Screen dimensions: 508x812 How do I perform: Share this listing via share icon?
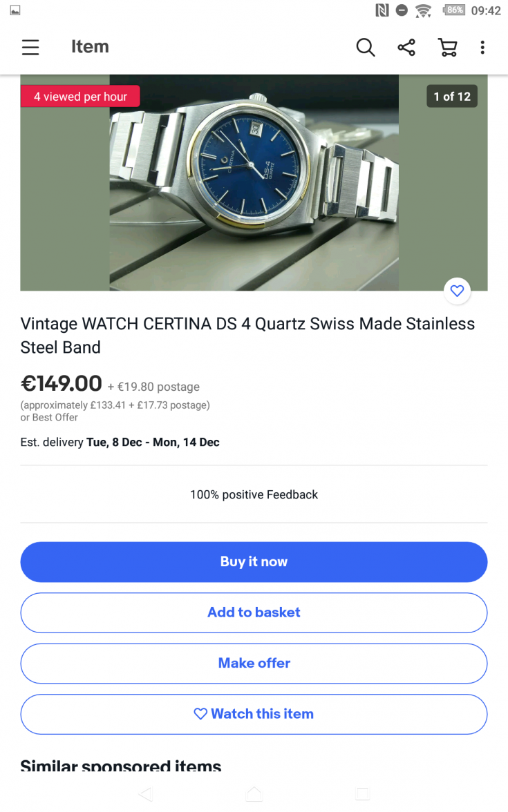click(406, 47)
